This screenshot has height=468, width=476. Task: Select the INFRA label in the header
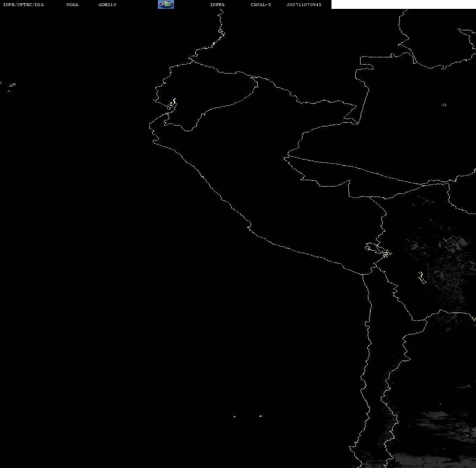[217, 4]
